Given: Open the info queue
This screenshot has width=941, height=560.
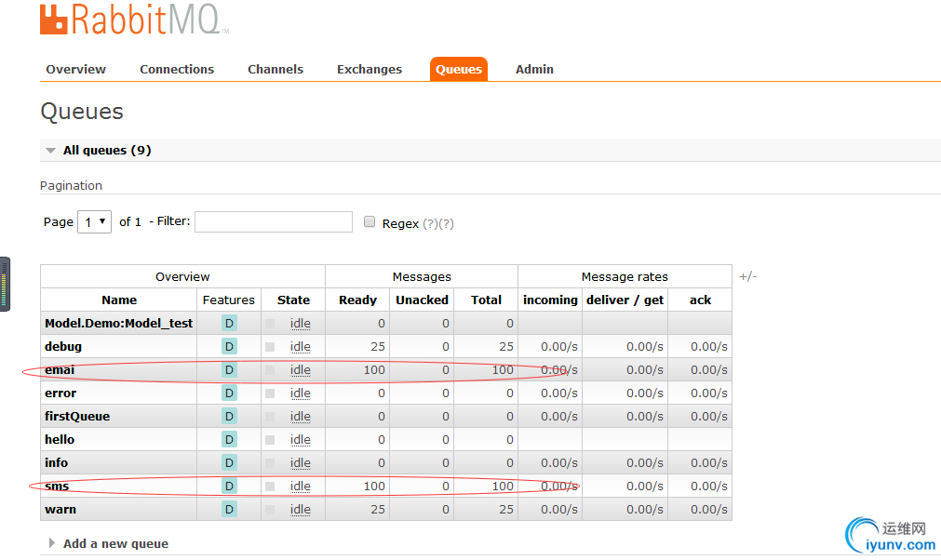Looking at the screenshot, I should pyautogui.click(x=57, y=463).
